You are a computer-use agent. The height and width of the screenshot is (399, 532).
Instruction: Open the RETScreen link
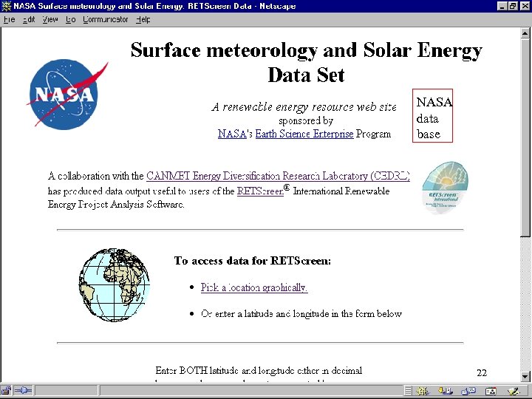coord(260,191)
